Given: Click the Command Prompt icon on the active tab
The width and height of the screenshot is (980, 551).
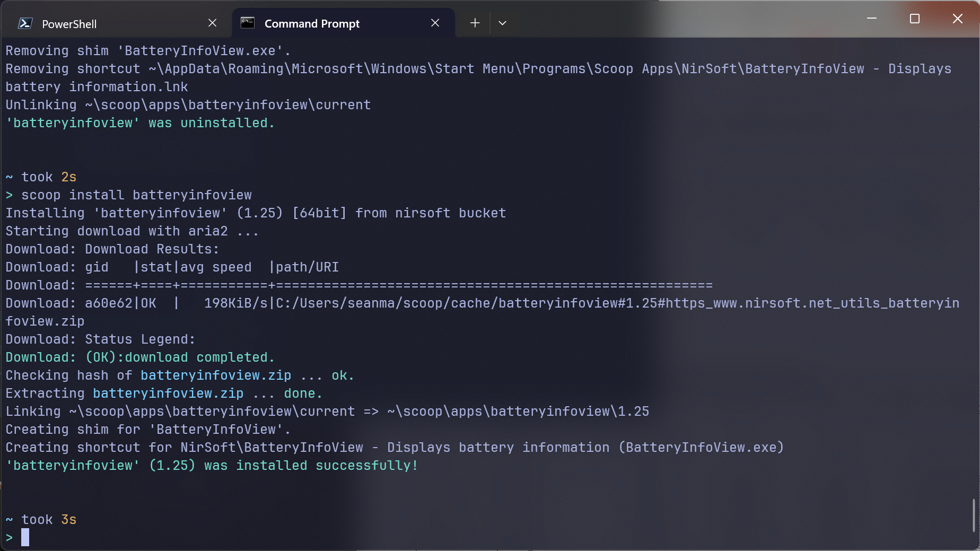Looking at the screenshot, I should 247,23.
